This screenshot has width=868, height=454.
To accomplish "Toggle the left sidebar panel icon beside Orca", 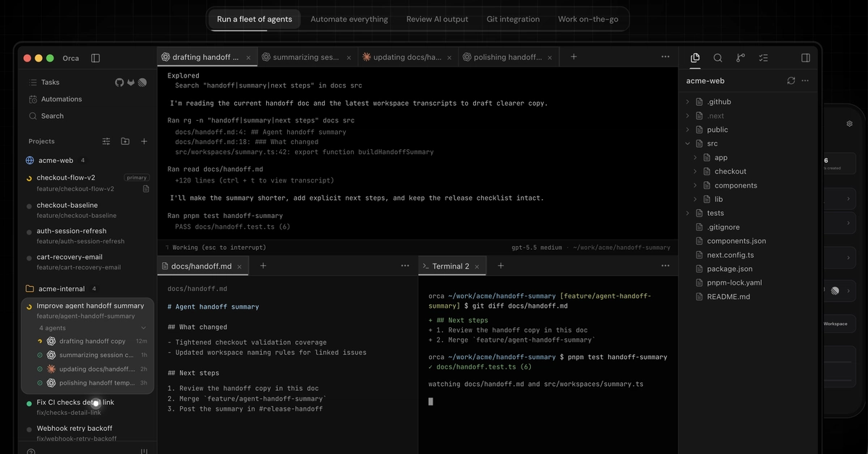I will point(95,58).
